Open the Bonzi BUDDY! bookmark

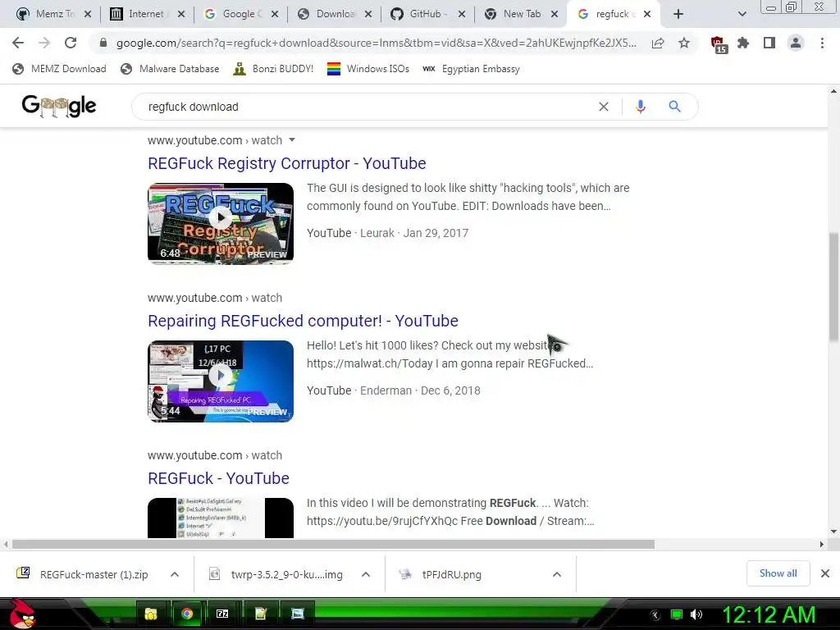273,69
